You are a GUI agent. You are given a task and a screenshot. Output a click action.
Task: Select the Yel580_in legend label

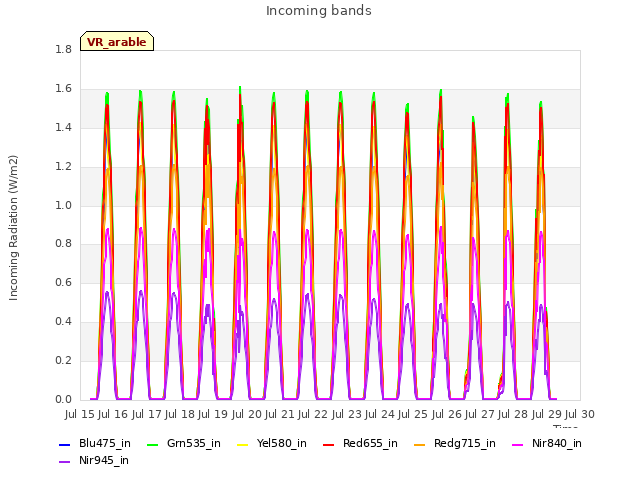[282, 443]
